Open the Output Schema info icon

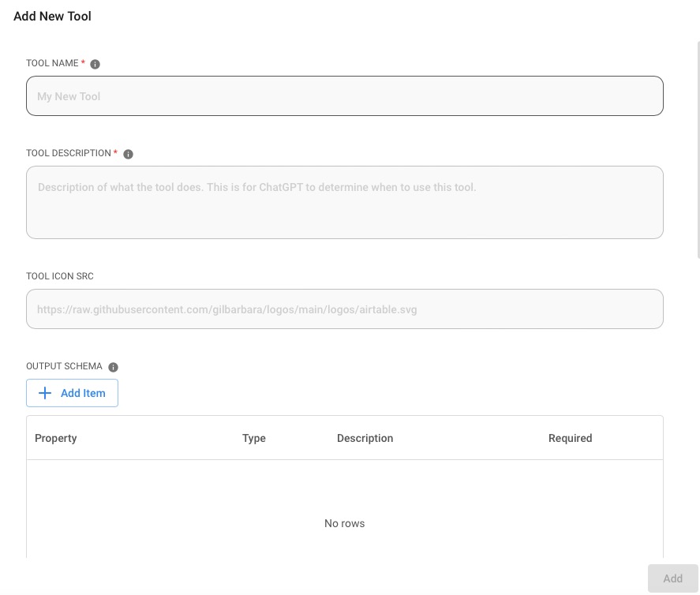(113, 367)
